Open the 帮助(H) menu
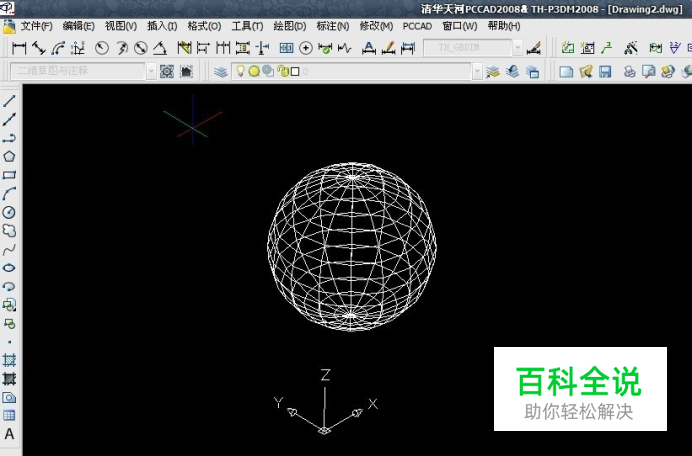This screenshot has width=692, height=456. pos(504,26)
